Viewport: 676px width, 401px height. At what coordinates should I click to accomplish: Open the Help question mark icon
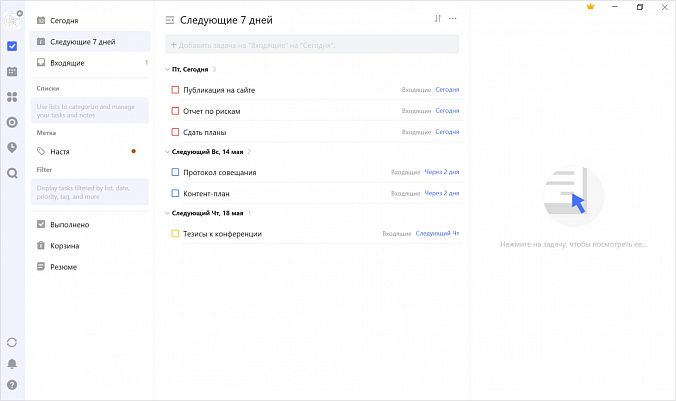(x=12, y=385)
